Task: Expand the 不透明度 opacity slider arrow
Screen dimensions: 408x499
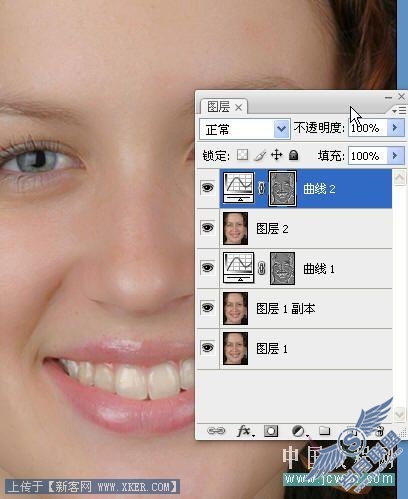Action: point(395,128)
